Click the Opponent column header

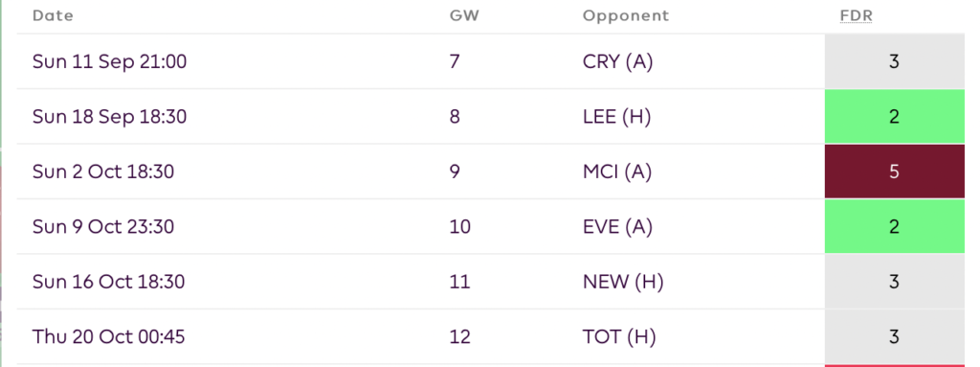pos(626,15)
